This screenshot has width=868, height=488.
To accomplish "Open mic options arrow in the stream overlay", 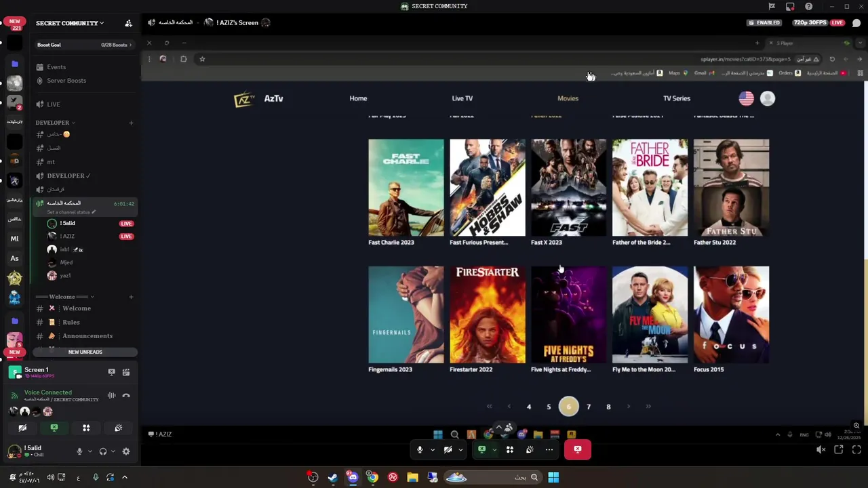I will pos(432,449).
